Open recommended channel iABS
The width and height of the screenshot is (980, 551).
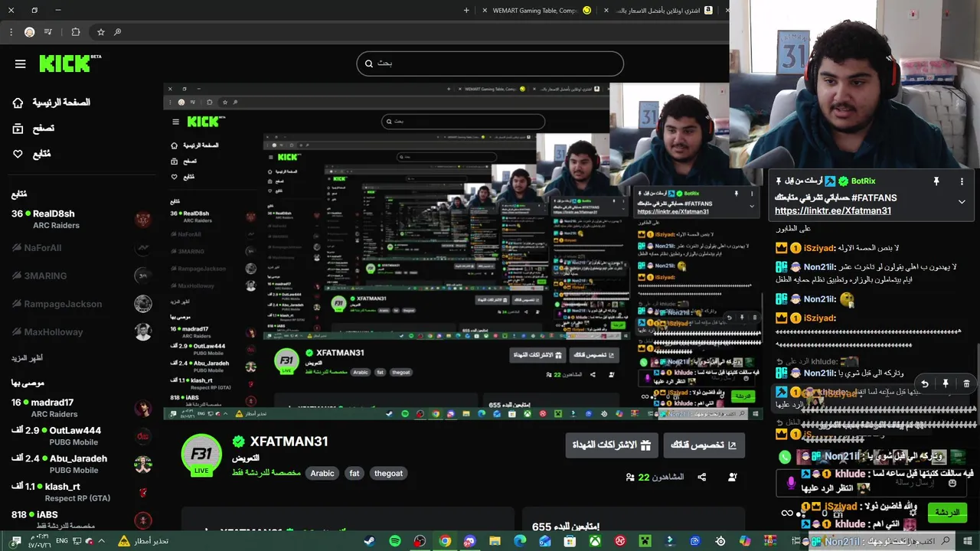point(81,520)
